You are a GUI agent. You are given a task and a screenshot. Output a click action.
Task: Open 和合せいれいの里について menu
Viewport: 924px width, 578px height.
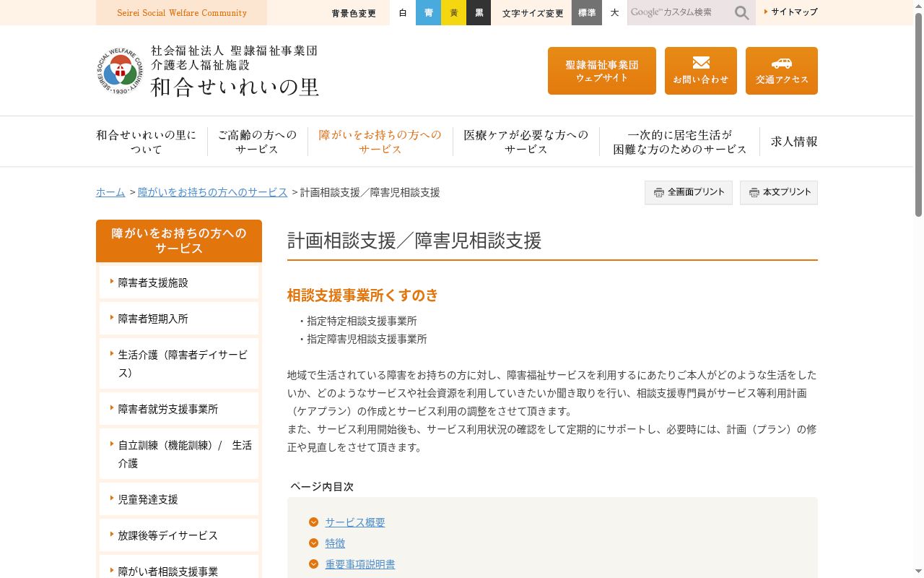147,142
